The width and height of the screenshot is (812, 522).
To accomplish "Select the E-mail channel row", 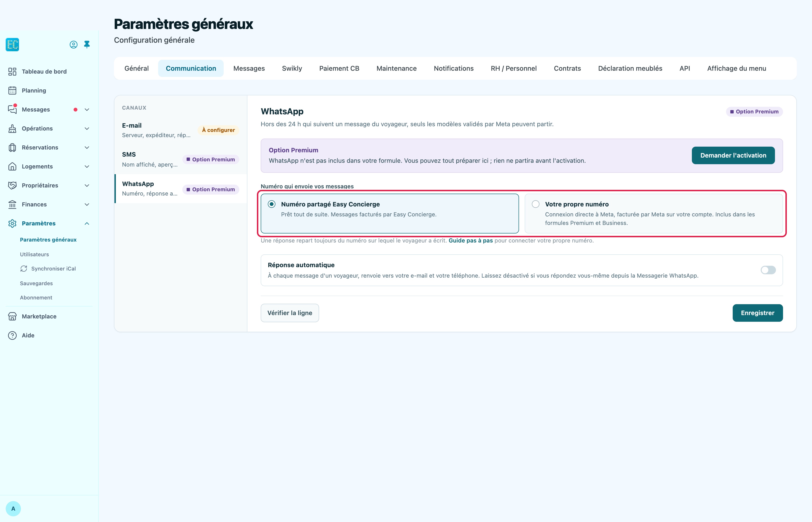I will click(180, 130).
